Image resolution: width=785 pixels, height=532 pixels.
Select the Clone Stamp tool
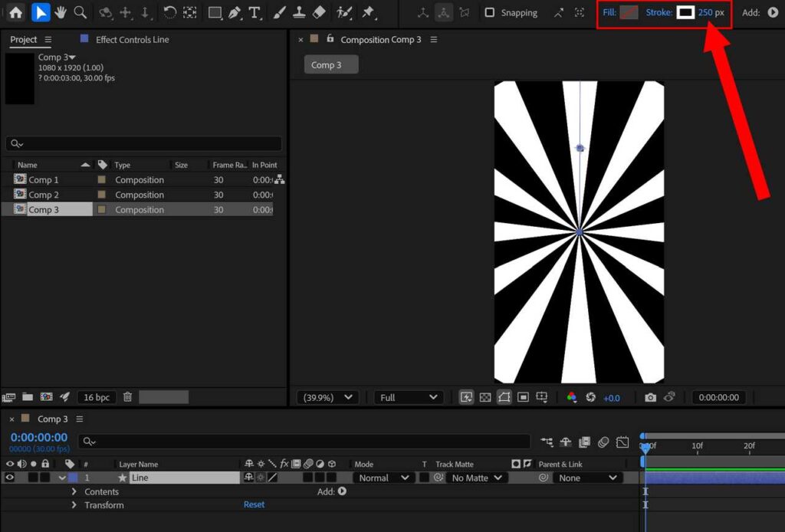[299, 12]
